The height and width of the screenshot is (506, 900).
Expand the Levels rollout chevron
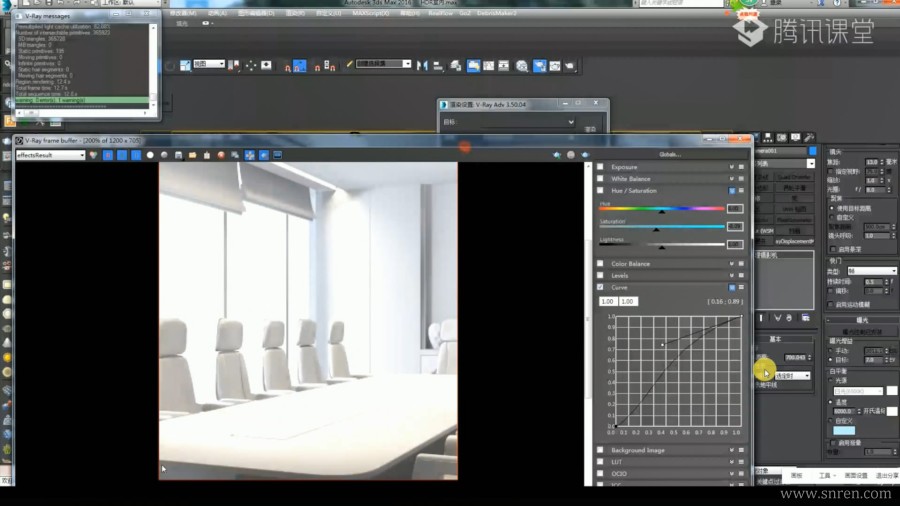tap(732, 275)
